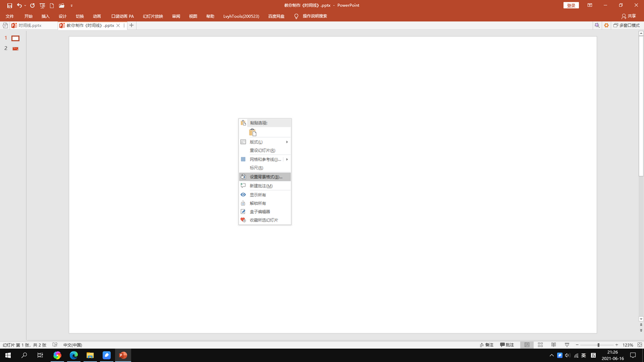Select slide 2 thumbnail

pyautogui.click(x=16, y=48)
